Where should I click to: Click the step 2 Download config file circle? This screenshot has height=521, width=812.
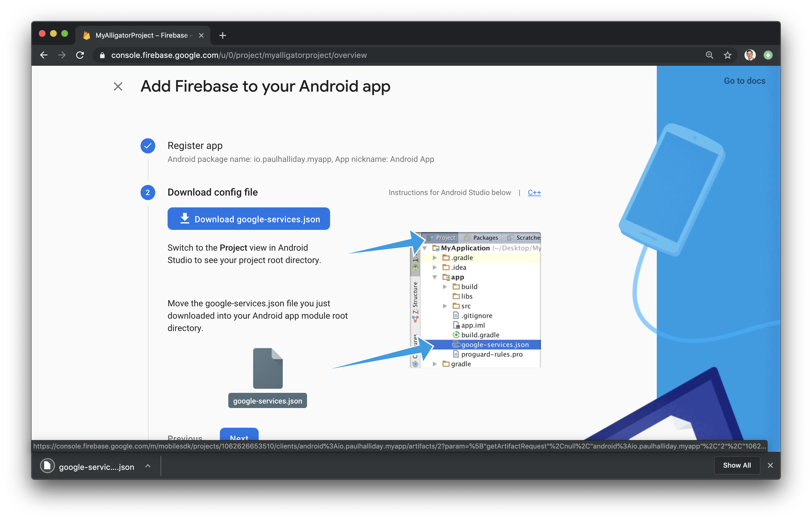[x=148, y=192]
